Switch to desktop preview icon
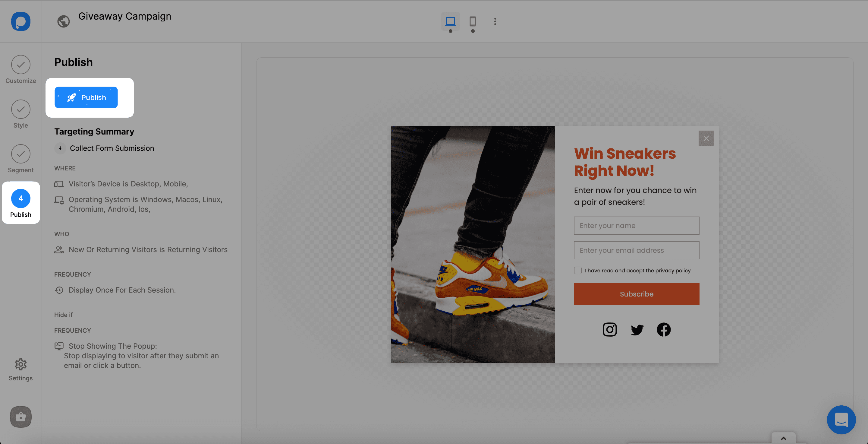Viewport: 868px width, 444px height. tap(451, 21)
